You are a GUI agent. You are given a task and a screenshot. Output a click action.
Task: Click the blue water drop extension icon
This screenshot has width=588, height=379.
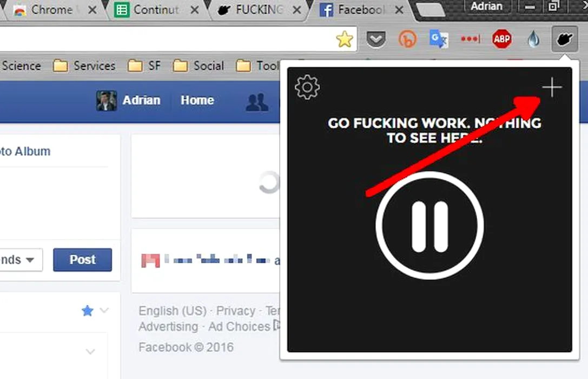click(x=533, y=39)
